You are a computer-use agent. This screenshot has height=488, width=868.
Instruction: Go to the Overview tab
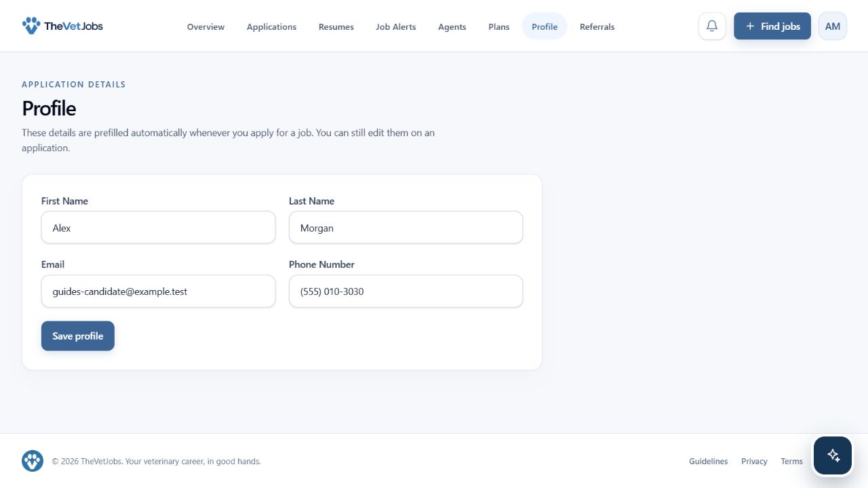pos(205,26)
